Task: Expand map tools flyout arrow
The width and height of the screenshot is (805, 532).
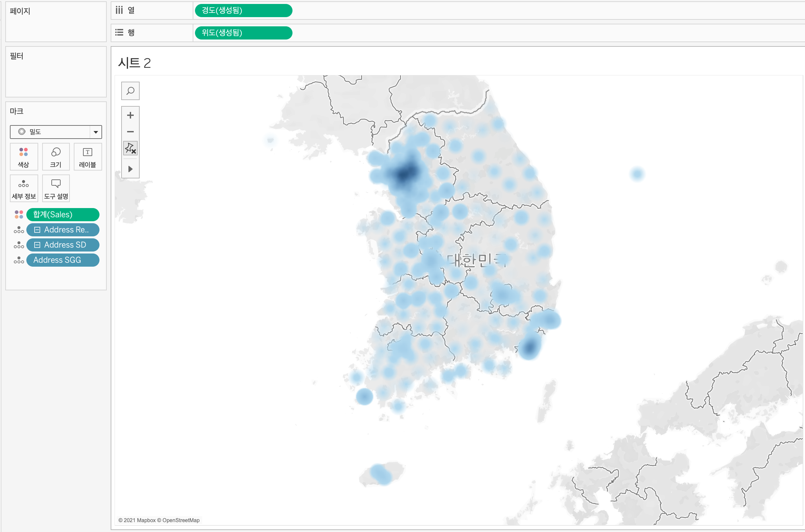Action: [130, 169]
